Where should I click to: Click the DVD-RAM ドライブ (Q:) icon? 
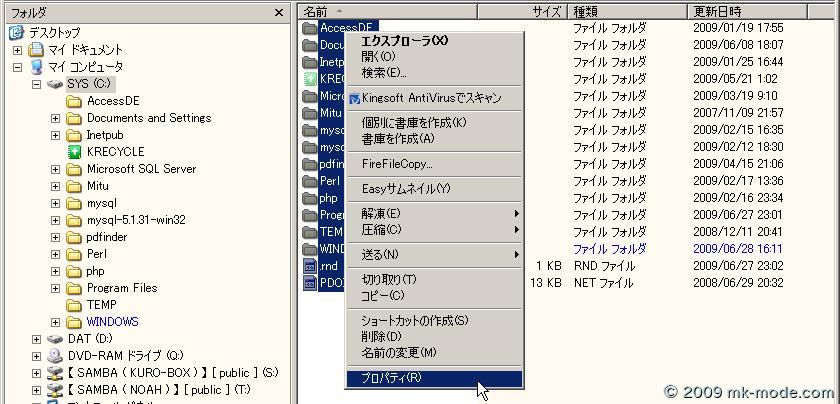(x=55, y=356)
